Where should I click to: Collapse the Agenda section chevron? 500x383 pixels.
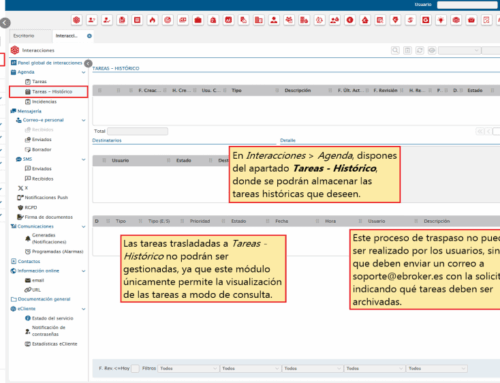point(83,72)
